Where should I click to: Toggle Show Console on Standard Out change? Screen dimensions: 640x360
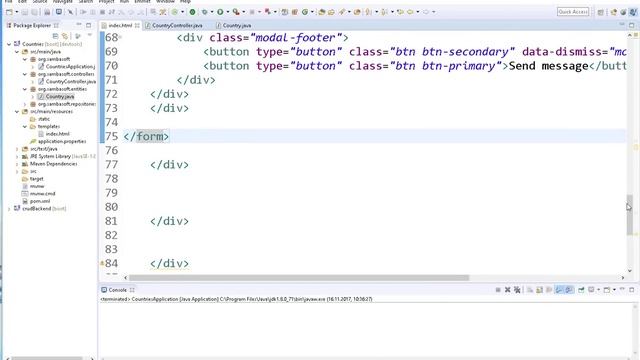[559, 290]
